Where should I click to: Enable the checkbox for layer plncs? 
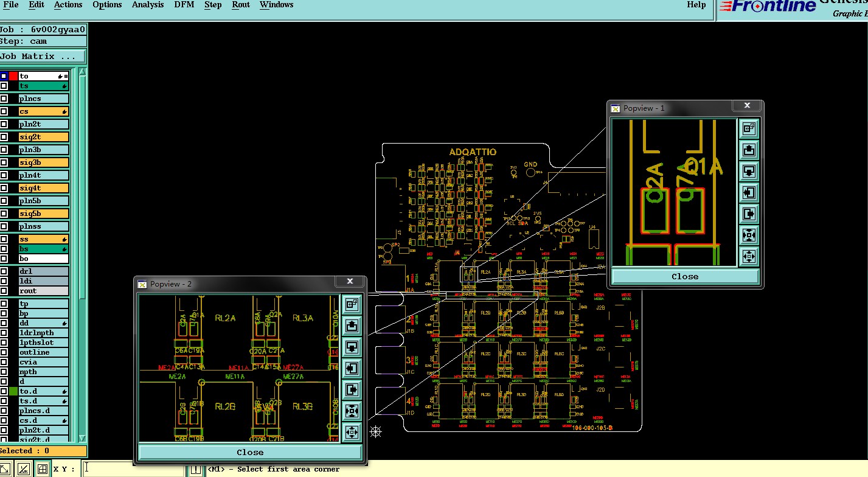(x=4, y=99)
